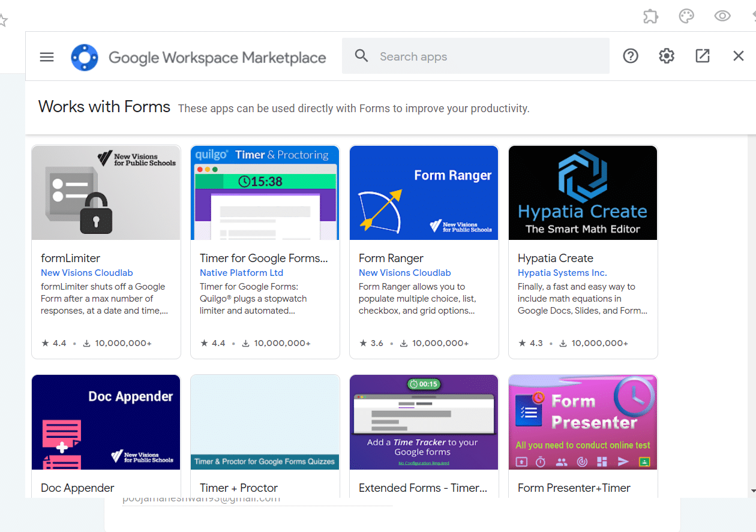Open the Native Platform Ltd developer link
This screenshot has width=756, height=532.
(x=241, y=273)
